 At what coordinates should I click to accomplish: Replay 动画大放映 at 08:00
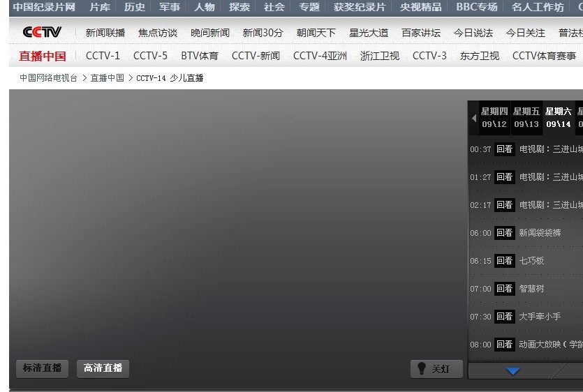pos(505,344)
